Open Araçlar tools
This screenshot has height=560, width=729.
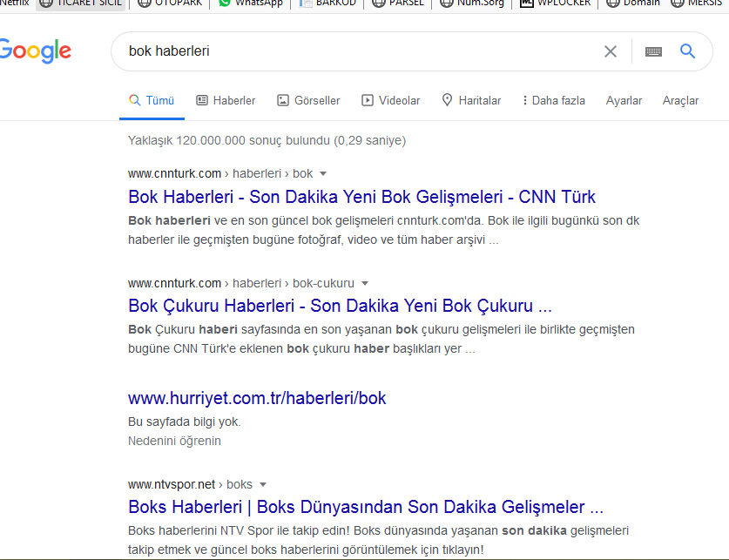(680, 100)
